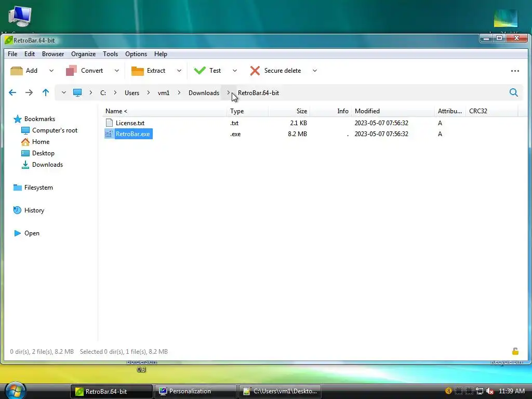The width and height of the screenshot is (532, 399).
Task: Click C: drive in the breadcrumb
Action: (103, 93)
